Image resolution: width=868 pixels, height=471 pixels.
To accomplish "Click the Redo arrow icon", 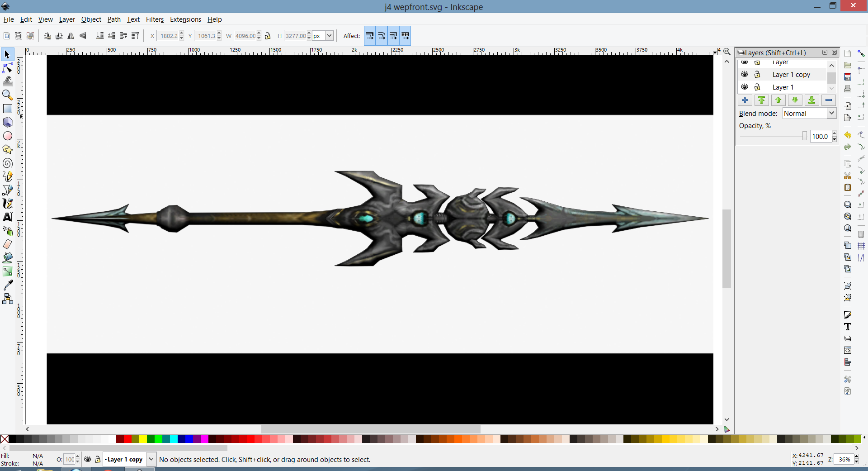I will tap(848, 147).
